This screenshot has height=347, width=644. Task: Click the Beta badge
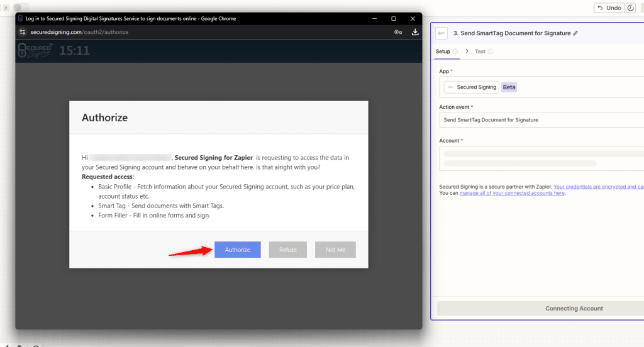[509, 87]
